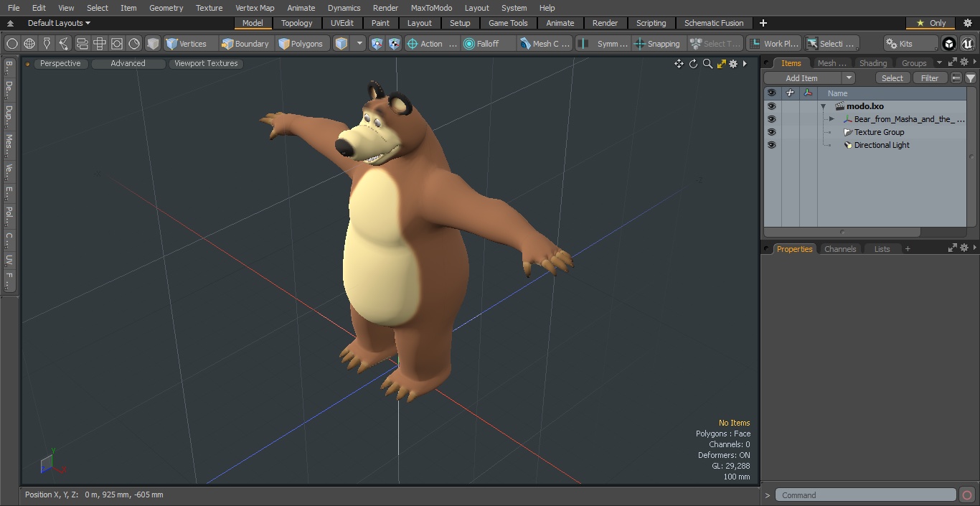Image resolution: width=980 pixels, height=506 pixels.
Task: Open the MaxToModo menu
Action: click(x=431, y=8)
